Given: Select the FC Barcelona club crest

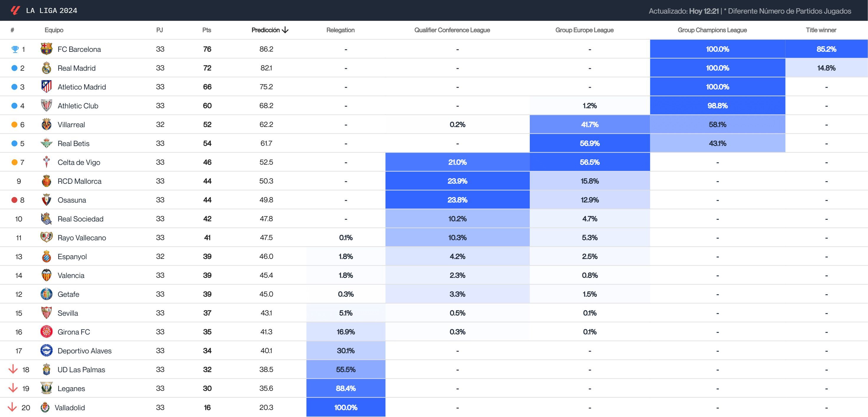Looking at the screenshot, I should (47, 49).
